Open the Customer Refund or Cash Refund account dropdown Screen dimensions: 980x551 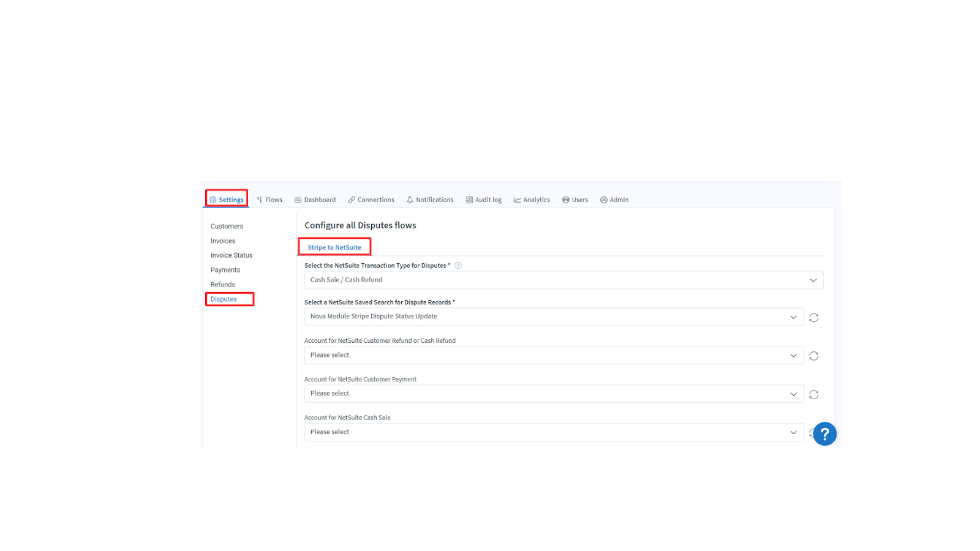[554, 355]
